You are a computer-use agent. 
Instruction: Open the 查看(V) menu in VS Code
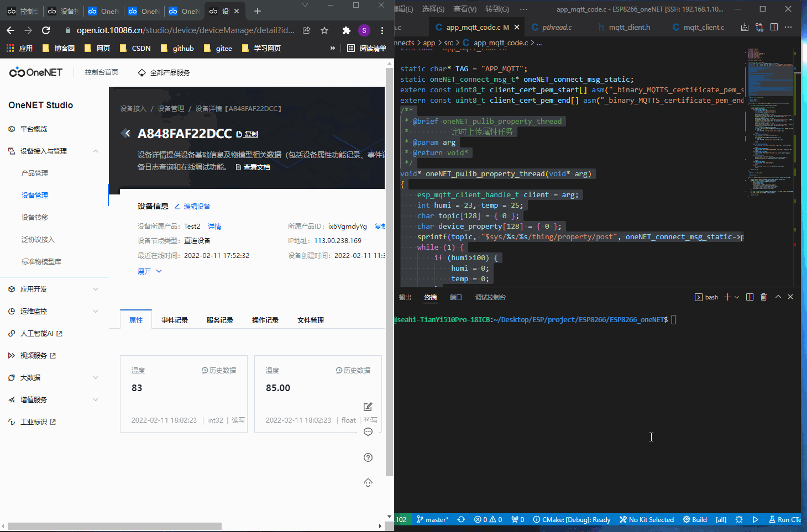[x=465, y=9]
